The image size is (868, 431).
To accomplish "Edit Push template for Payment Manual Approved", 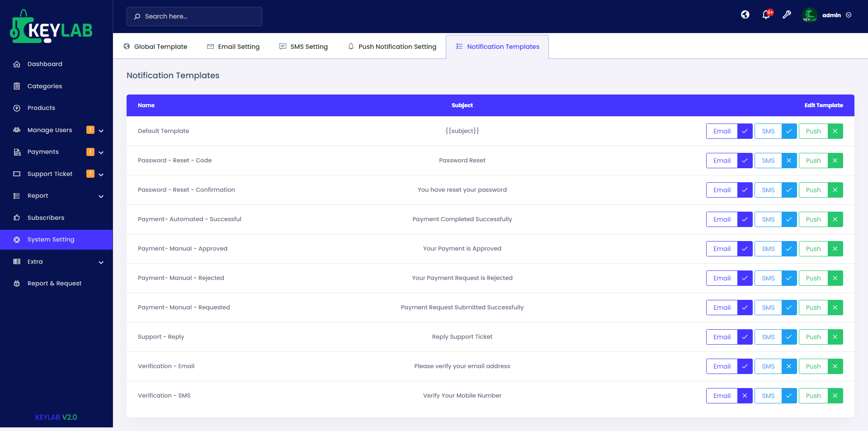I will click(813, 249).
